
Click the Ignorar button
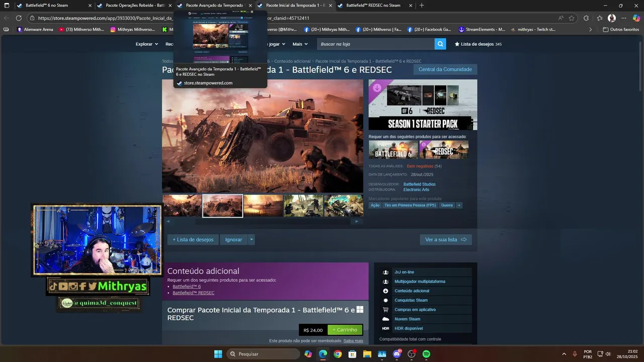pos(233,240)
